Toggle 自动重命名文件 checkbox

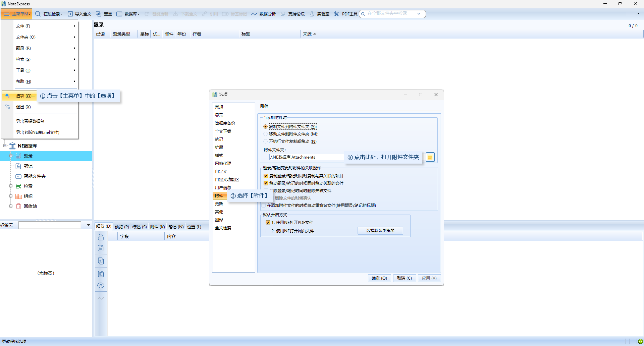[264, 206]
